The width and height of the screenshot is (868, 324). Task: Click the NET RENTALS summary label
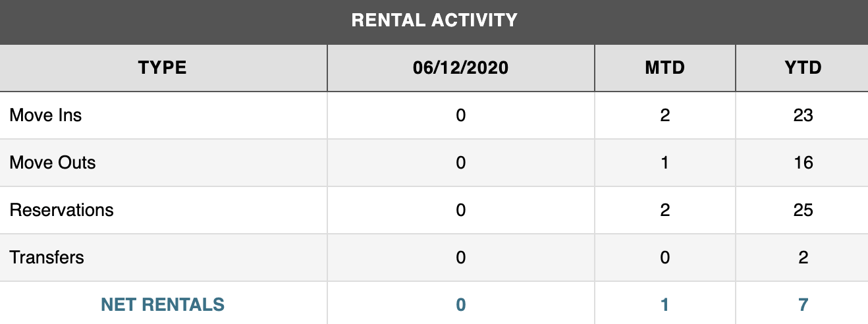(163, 305)
